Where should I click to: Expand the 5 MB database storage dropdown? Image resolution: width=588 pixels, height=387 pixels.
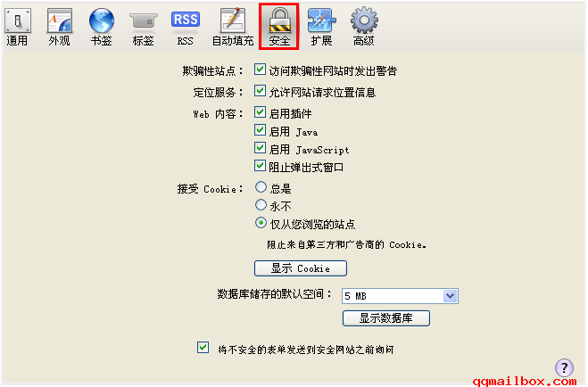point(400,296)
